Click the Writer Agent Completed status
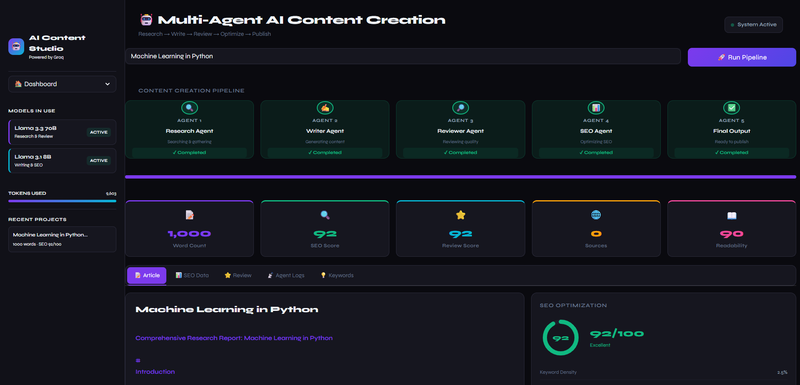Viewport: 800px width, 385px height. pos(325,152)
